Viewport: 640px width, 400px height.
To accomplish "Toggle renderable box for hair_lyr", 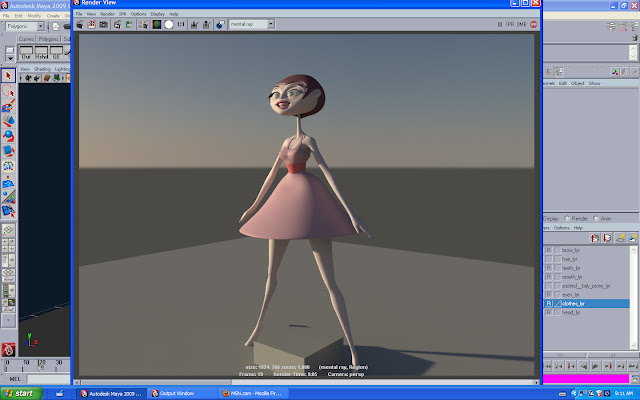I will [x=549, y=259].
